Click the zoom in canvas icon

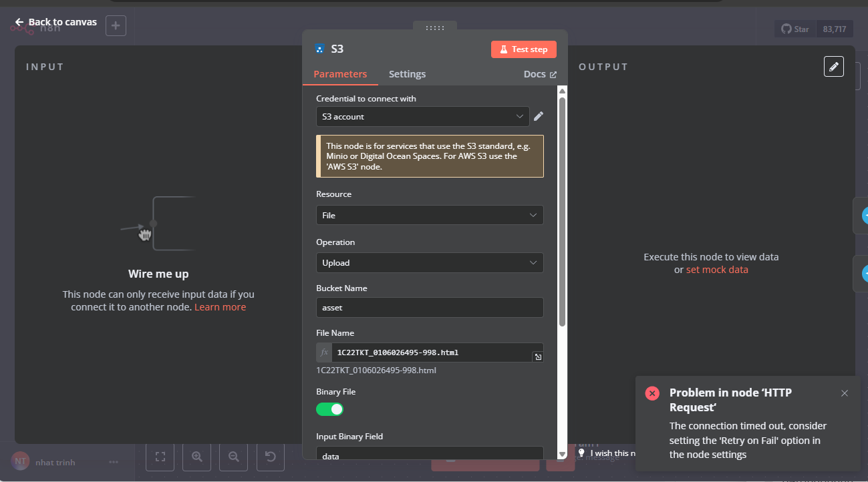pos(197,457)
